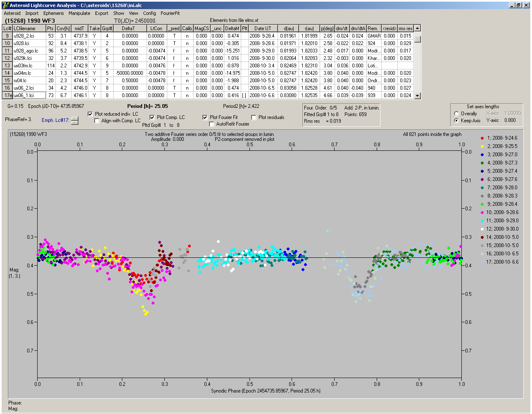
Task: Click legend entry 4; 2008-9-27.3
Action: (502, 163)
